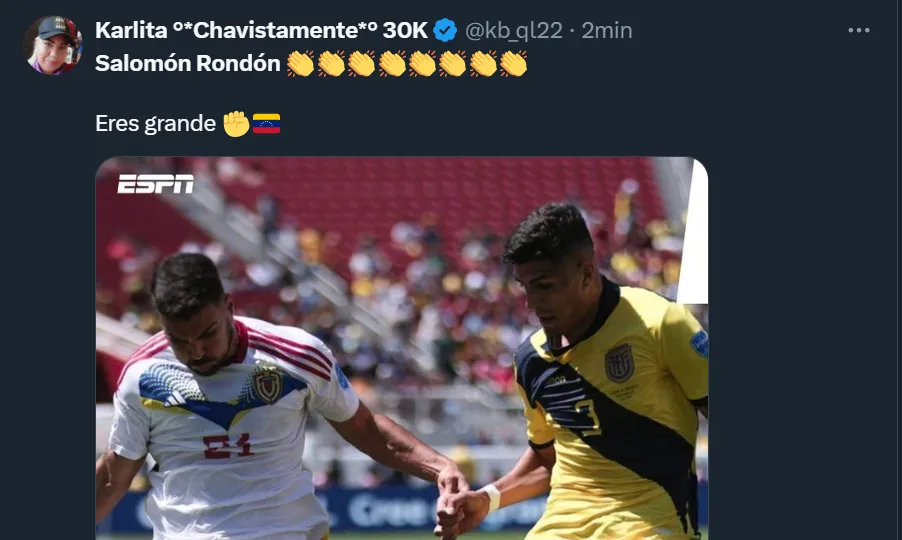Screen dimensions: 902x540
Task: Click the first clapping hands emoji
Action: (300, 63)
